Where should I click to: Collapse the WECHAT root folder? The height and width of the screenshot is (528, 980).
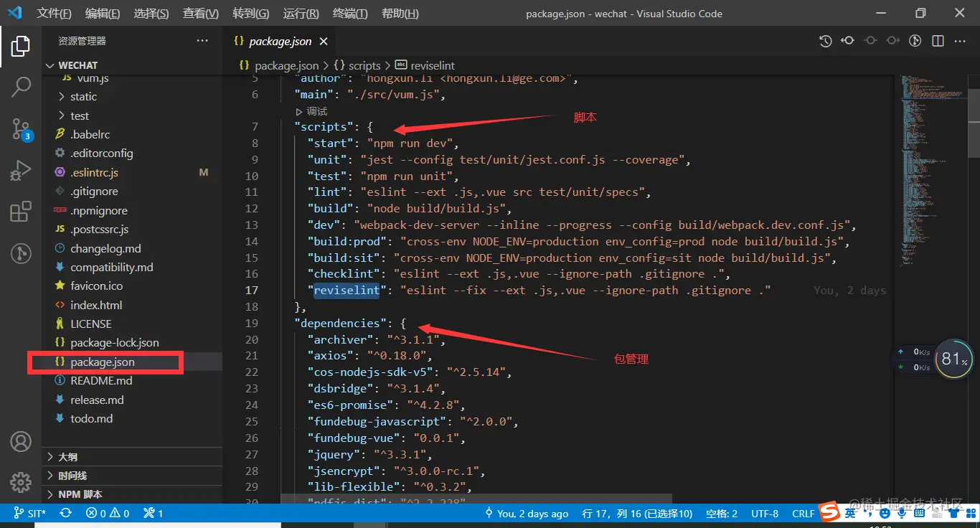pyautogui.click(x=132, y=65)
